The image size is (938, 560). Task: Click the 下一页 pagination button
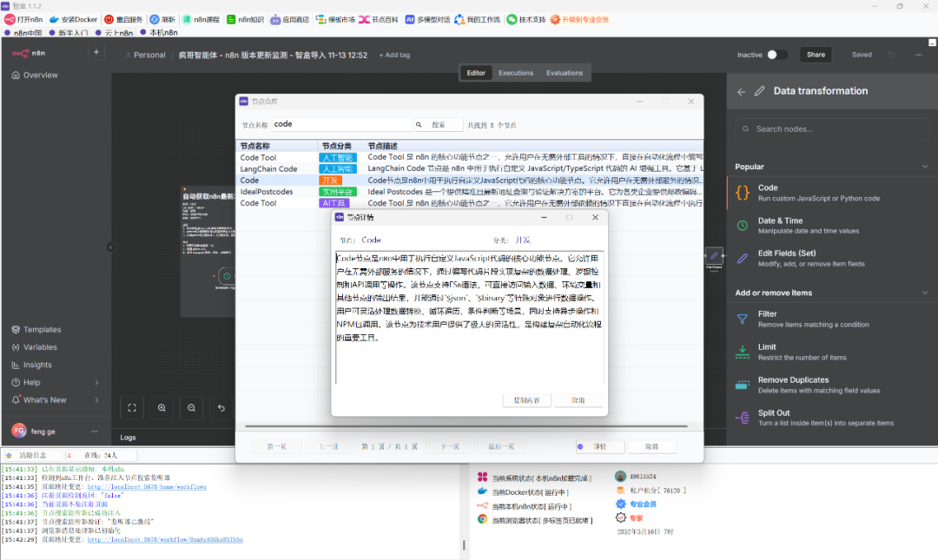450,446
